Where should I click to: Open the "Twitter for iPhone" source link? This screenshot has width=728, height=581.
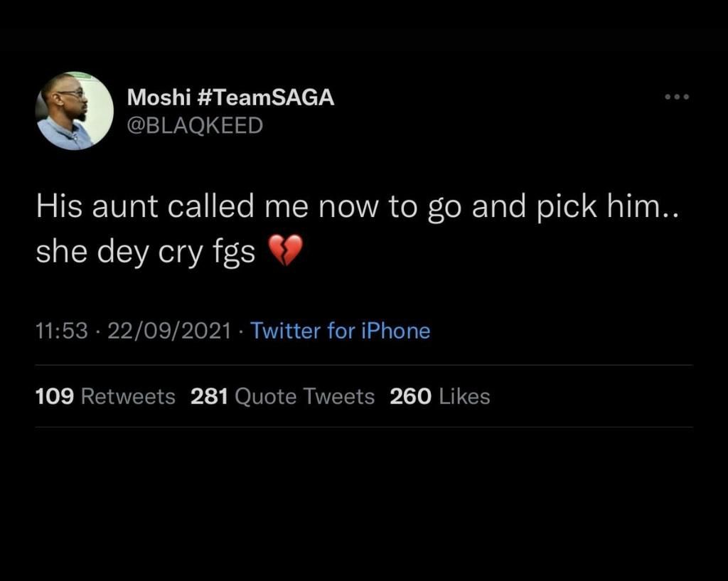[x=340, y=331]
